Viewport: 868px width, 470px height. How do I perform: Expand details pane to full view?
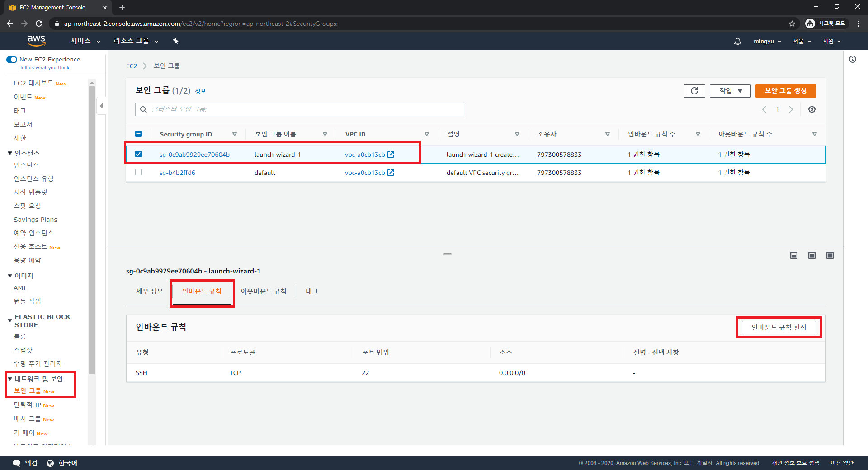tap(830, 255)
